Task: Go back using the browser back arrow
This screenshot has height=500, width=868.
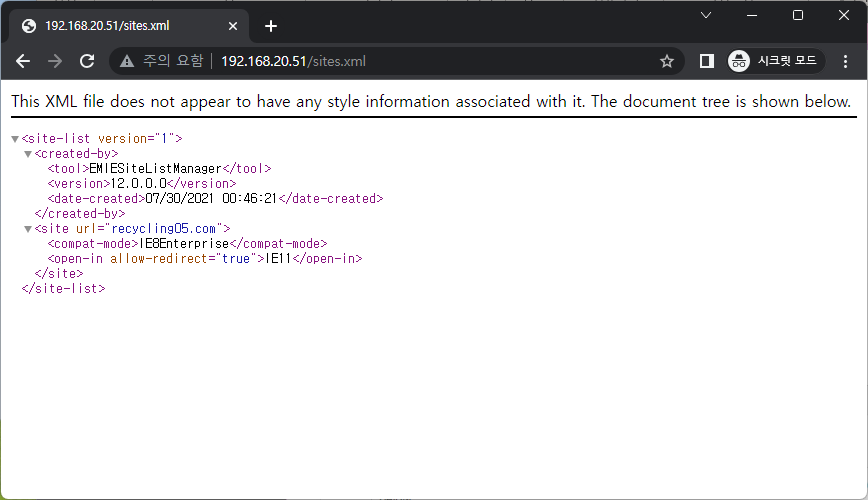Action: point(23,61)
